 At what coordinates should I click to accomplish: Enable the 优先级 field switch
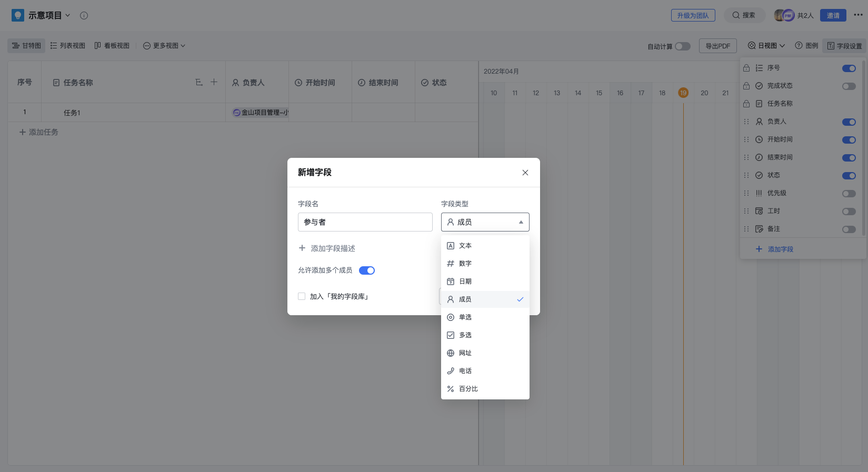pos(849,194)
